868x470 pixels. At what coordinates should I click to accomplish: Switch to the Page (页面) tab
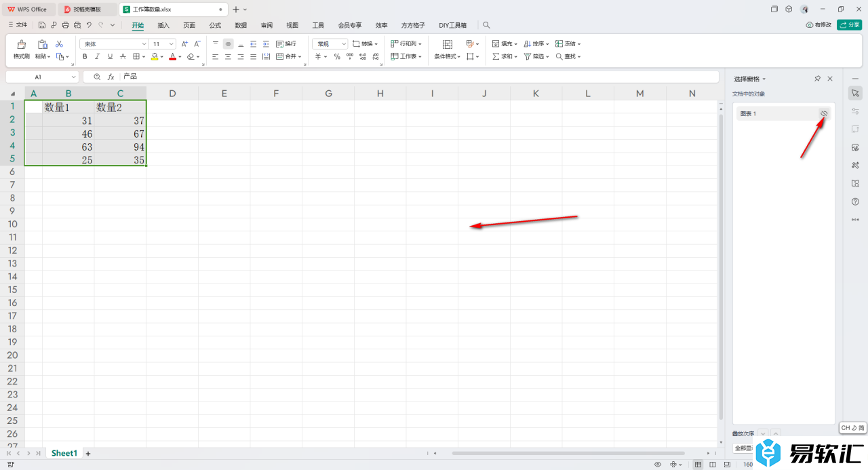[x=189, y=25]
